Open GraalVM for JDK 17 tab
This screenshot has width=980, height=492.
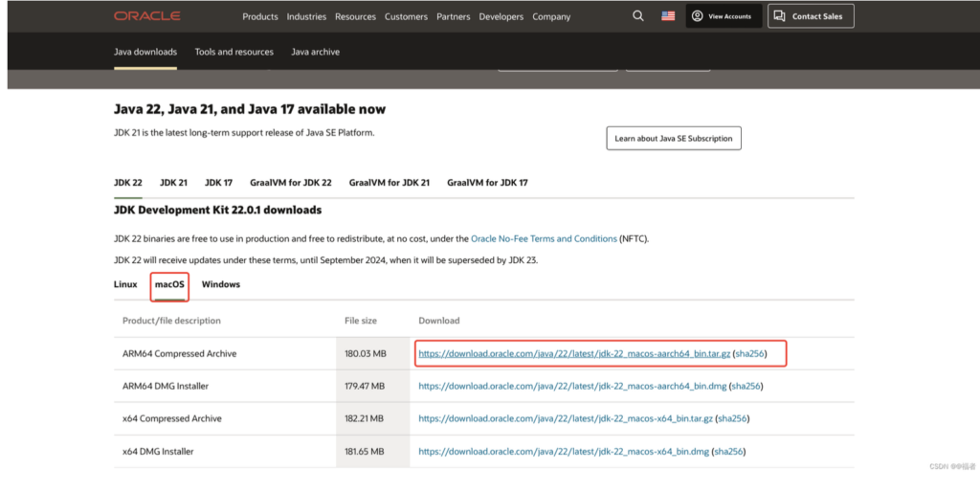(487, 183)
